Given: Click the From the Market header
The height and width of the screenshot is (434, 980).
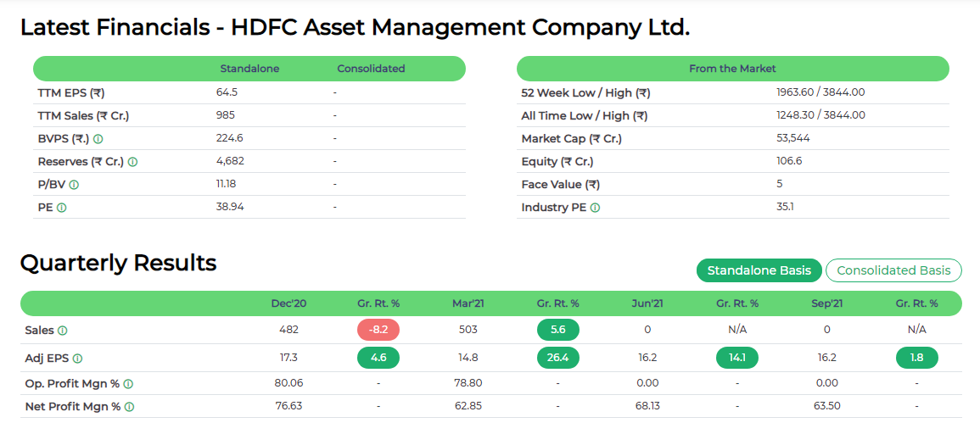Looking at the screenshot, I should (x=732, y=69).
